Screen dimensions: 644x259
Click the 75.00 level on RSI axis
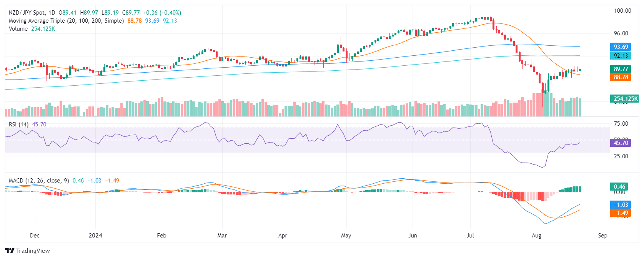[621, 124]
